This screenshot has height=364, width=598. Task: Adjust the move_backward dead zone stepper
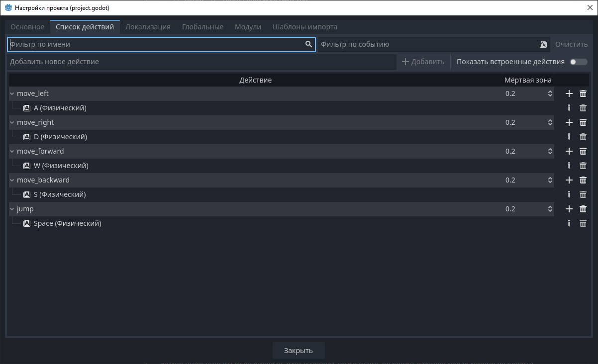[x=550, y=180]
